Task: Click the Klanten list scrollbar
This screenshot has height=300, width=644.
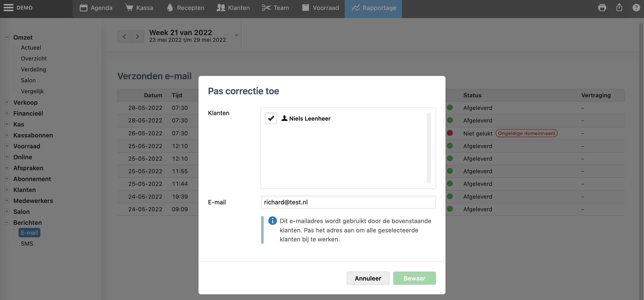Action: (428, 148)
